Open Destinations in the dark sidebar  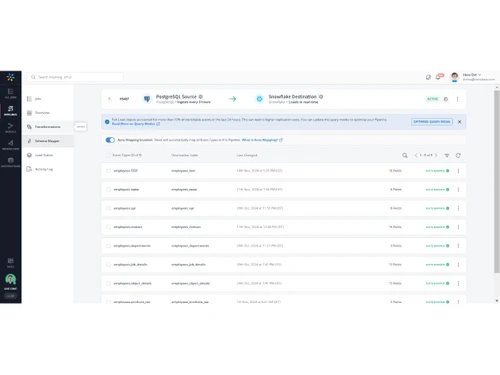11,162
